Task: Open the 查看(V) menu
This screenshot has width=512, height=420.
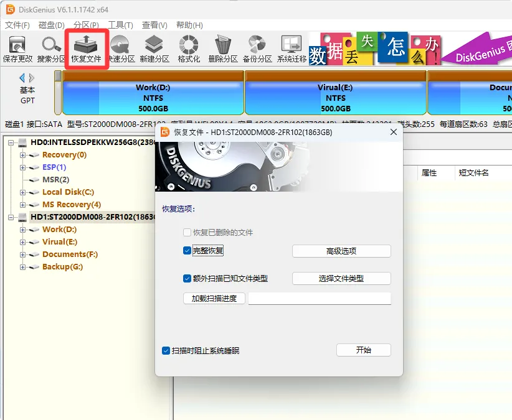Action: [x=154, y=25]
